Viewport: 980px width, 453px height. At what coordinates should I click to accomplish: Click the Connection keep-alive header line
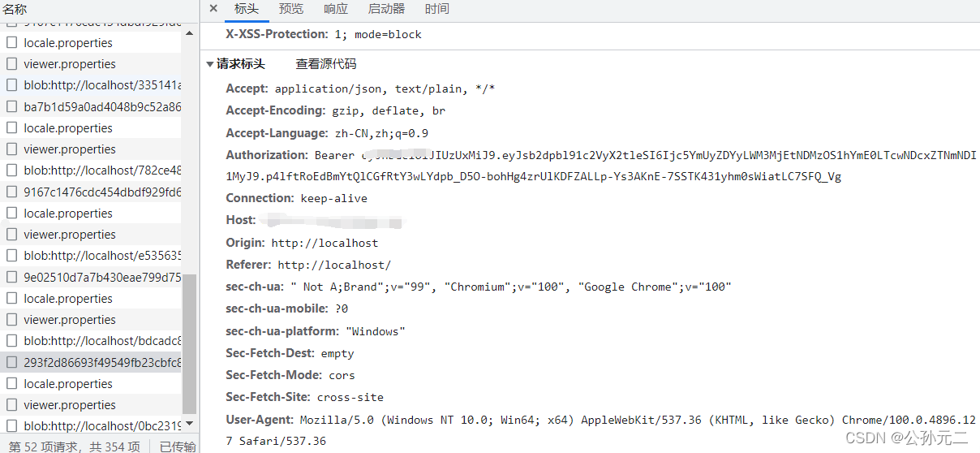(x=296, y=198)
